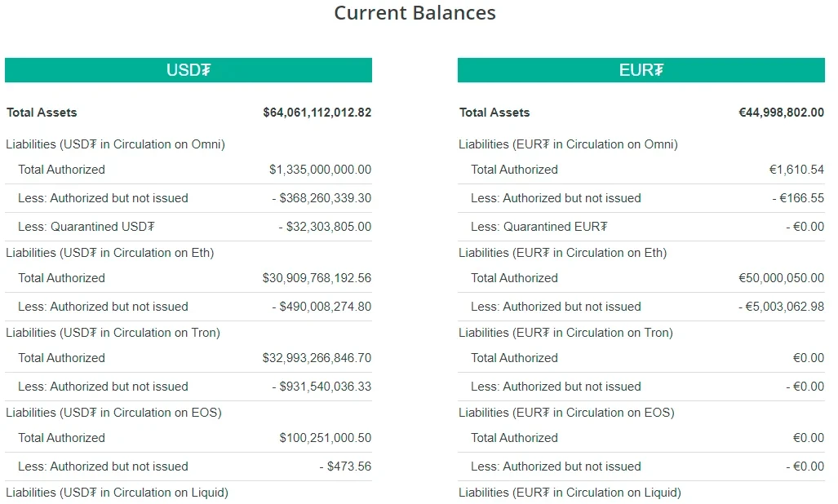
Task: Select the $1,335,000,000.00 Omni authorized value
Action: pos(320,170)
